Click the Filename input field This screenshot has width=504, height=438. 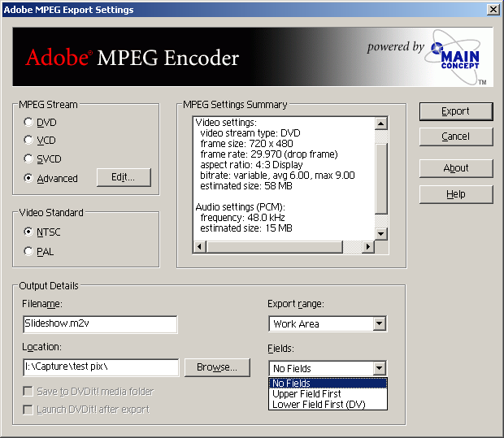(x=100, y=324)
